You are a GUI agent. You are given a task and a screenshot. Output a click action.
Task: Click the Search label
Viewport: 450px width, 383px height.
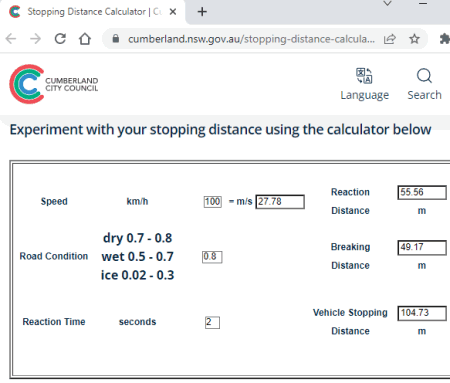(425, 95)
